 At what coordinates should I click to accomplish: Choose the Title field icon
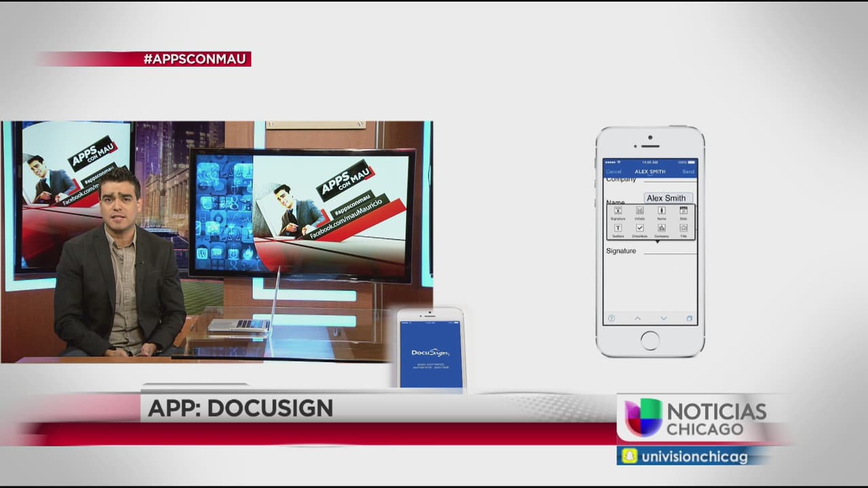point(684,229)
